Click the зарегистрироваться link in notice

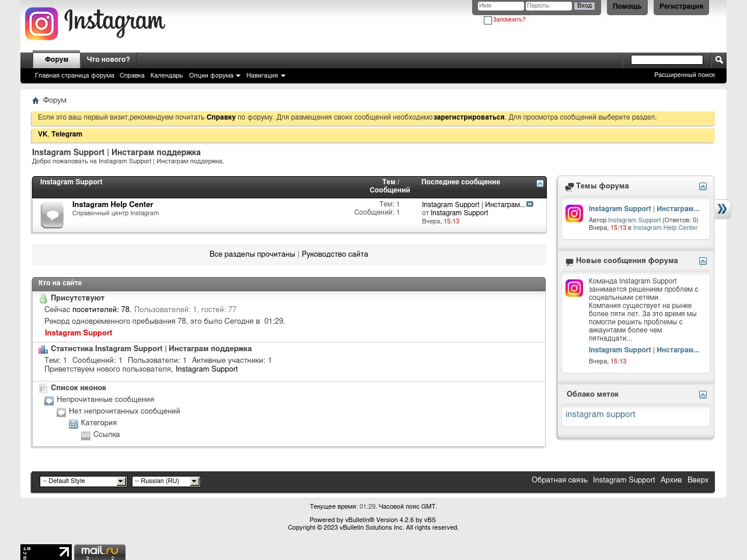tap(469, 117)
